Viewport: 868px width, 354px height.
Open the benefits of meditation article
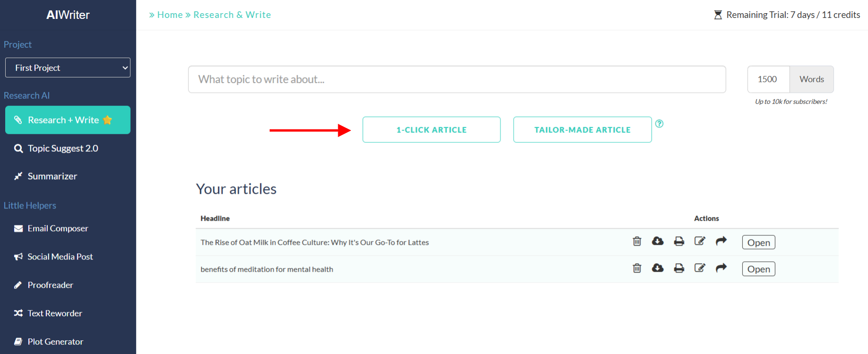coord(758,269)
